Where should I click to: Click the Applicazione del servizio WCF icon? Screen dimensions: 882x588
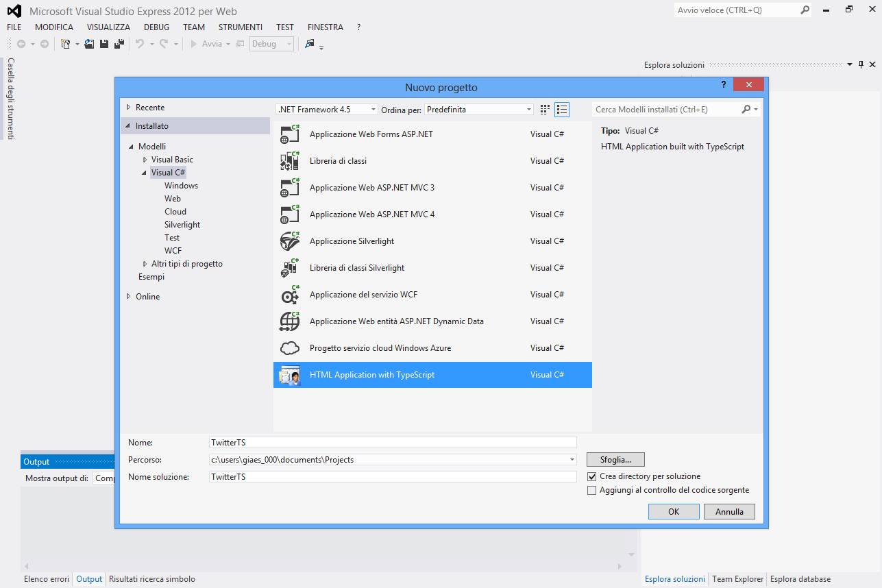[x=290, y=295]
